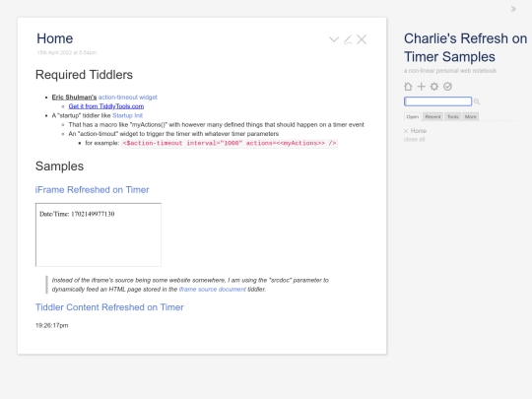Switch to the Recent sidebar tab
Screen dimensions: 532x399
pos(432,116)
